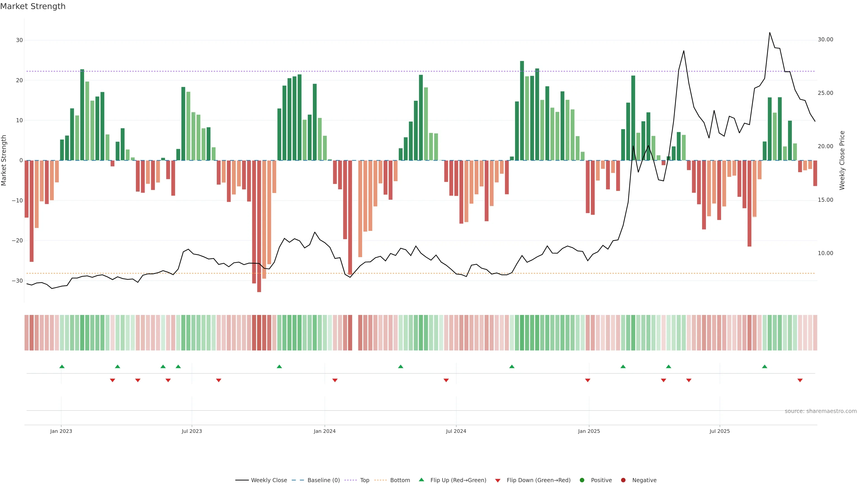Screen dimensions: 868x488
Task: Toggle the Bottom dotted-line legend entry
Action: (400, 480)
